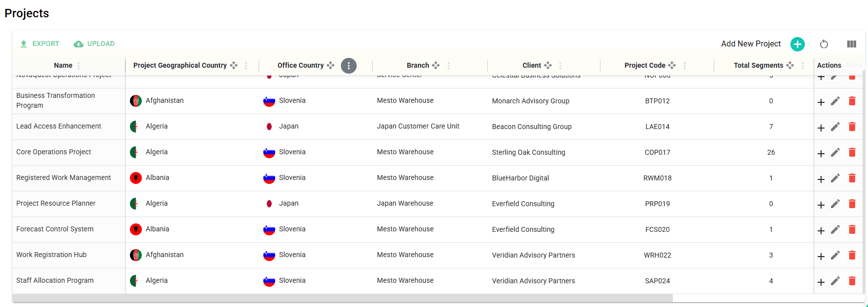
Task: Add a segment to Business Transformation Program
Action: (821, 102)
